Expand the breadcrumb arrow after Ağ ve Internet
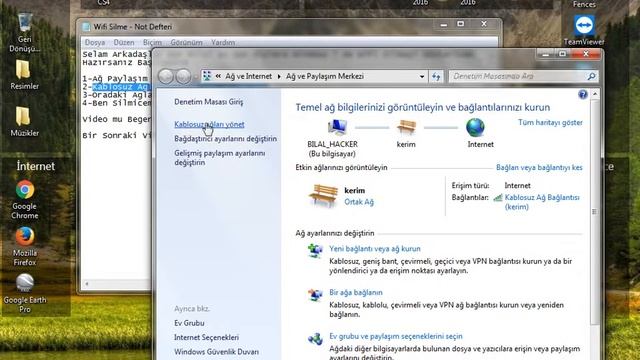This screenshot has width=640, height=360. coord(279,76)
